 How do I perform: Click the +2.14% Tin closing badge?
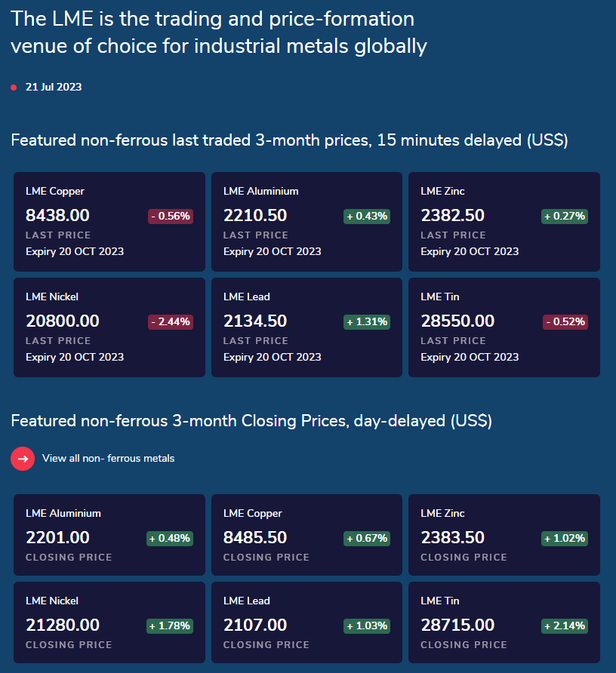tap(565, 625)
